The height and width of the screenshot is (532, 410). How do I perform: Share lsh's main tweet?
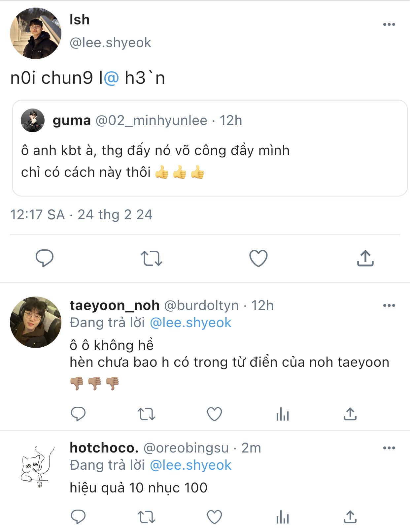365,258
